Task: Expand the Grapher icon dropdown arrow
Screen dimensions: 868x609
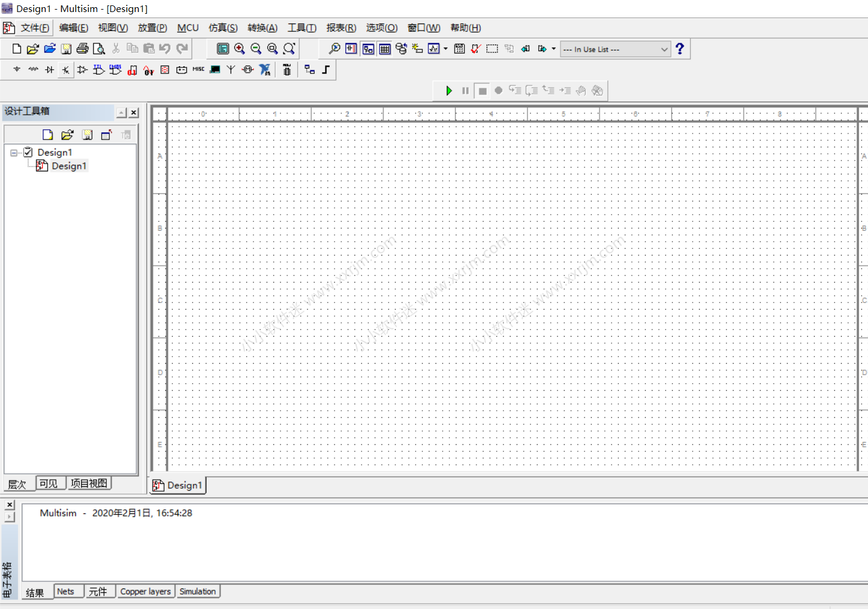Action: [x=445, y=49]
